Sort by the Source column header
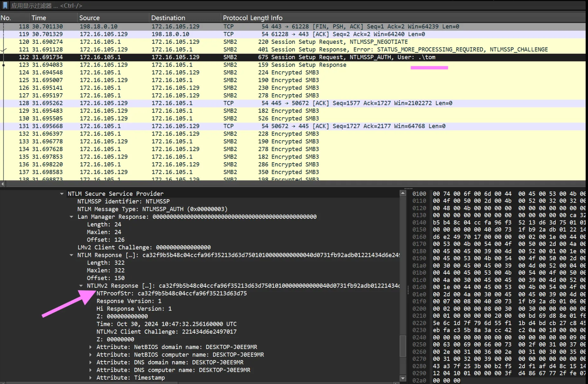The image size is (588, 384). [x=113, y=18]
